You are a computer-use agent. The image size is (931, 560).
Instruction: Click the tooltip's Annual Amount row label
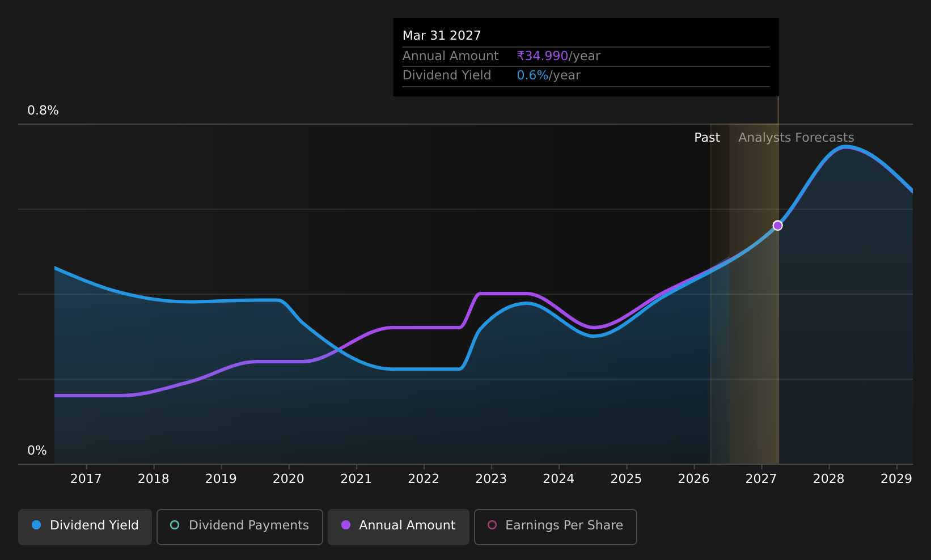(451, 56)
